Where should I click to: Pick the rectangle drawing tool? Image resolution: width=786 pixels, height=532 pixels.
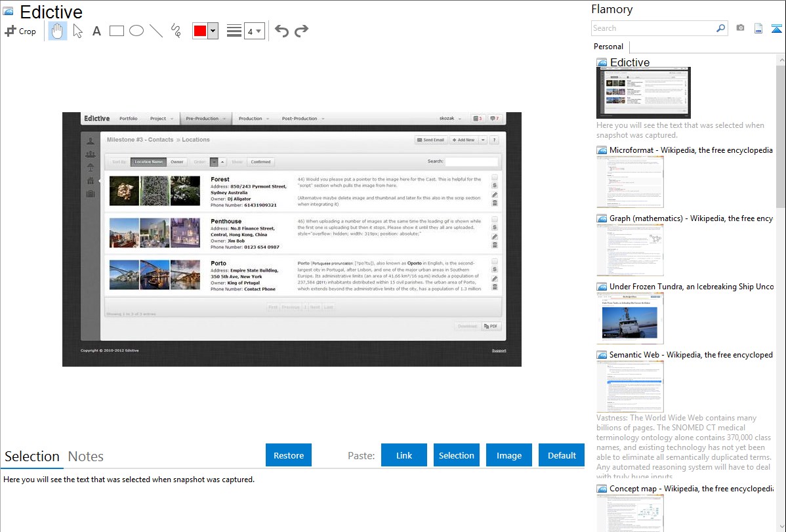point(116,31)
